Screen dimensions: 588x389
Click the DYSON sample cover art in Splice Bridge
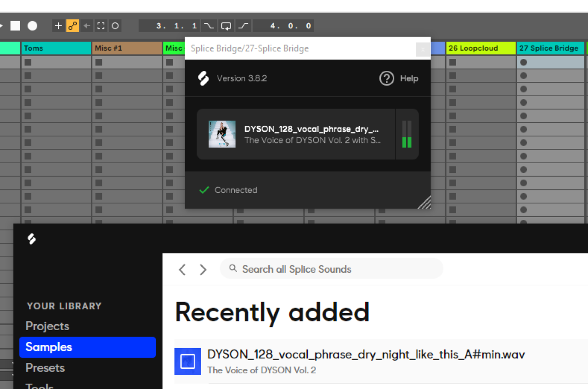[x=222, y=134]
